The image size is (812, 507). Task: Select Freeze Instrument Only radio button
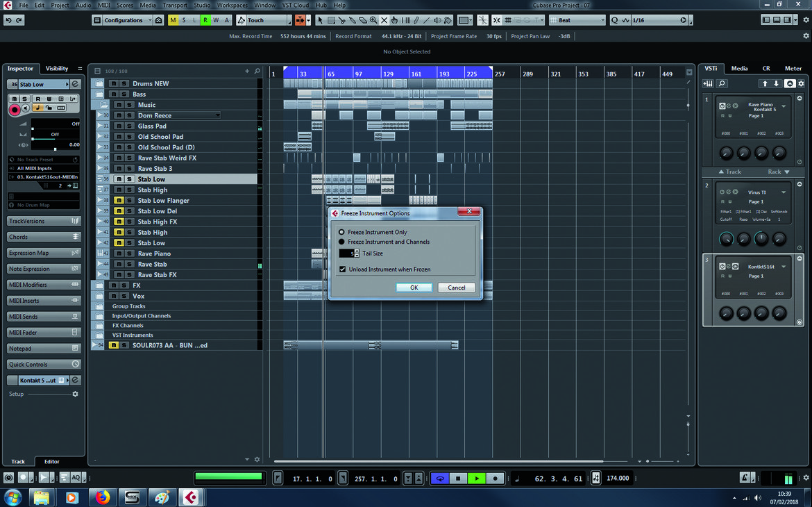(x=341, y=232)
